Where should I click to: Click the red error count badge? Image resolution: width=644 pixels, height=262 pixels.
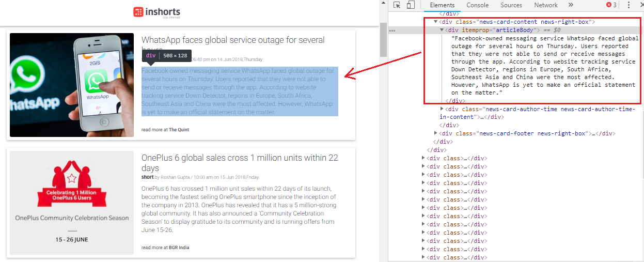(611, 5)
